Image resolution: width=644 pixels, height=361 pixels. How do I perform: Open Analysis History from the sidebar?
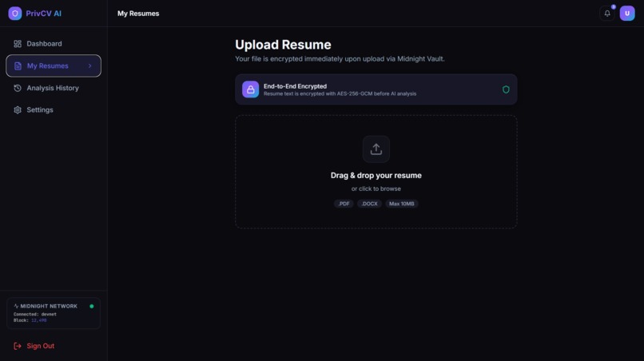coord(54,88)
